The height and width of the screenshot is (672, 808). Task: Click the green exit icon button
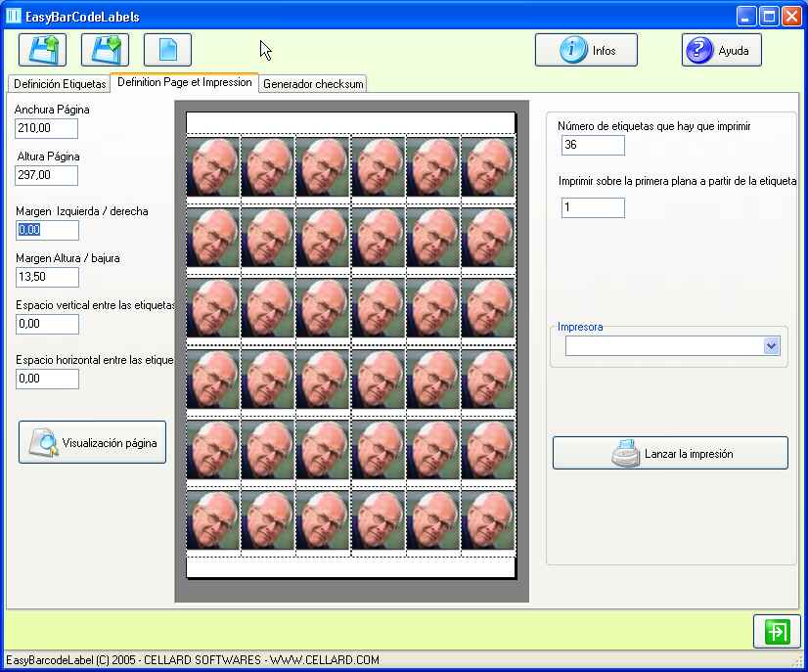point(777,631)
